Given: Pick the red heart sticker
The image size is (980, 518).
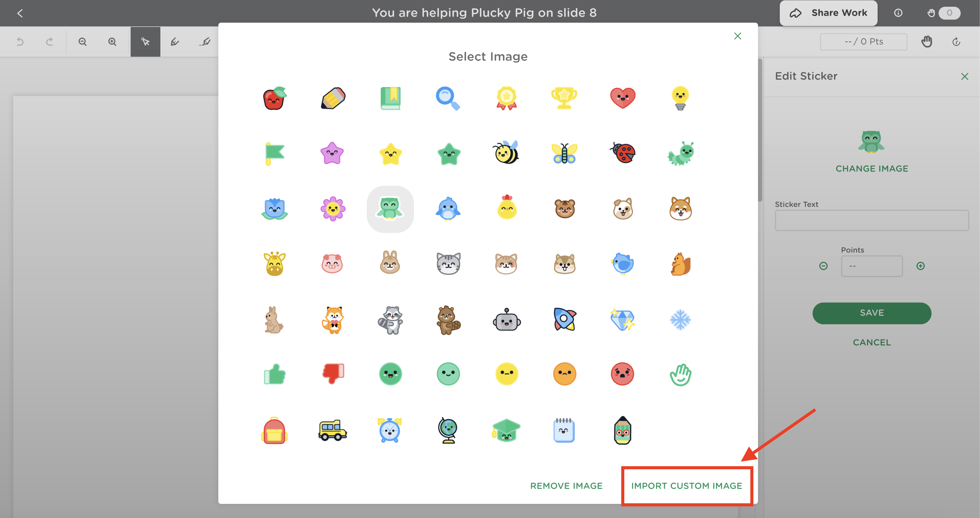Looking at the screenshot, I should point(622,98).
